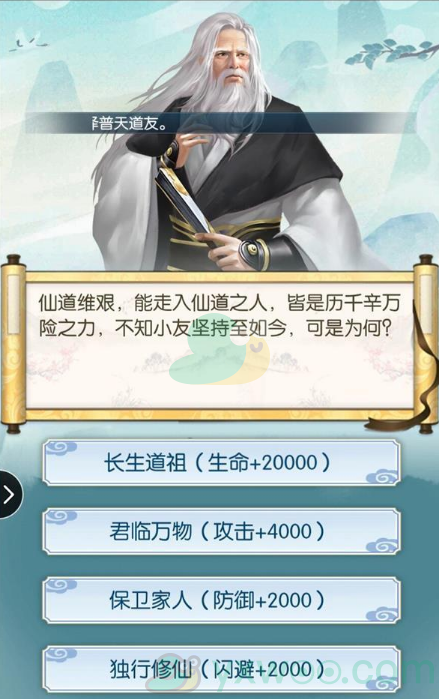Click cloud ornament left of 君临万物

tap(61, 517)
